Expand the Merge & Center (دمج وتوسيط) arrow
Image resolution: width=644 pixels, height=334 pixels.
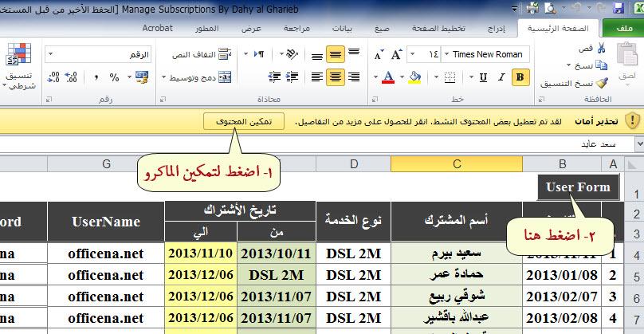pyautogui.click(x=164, y=77)
